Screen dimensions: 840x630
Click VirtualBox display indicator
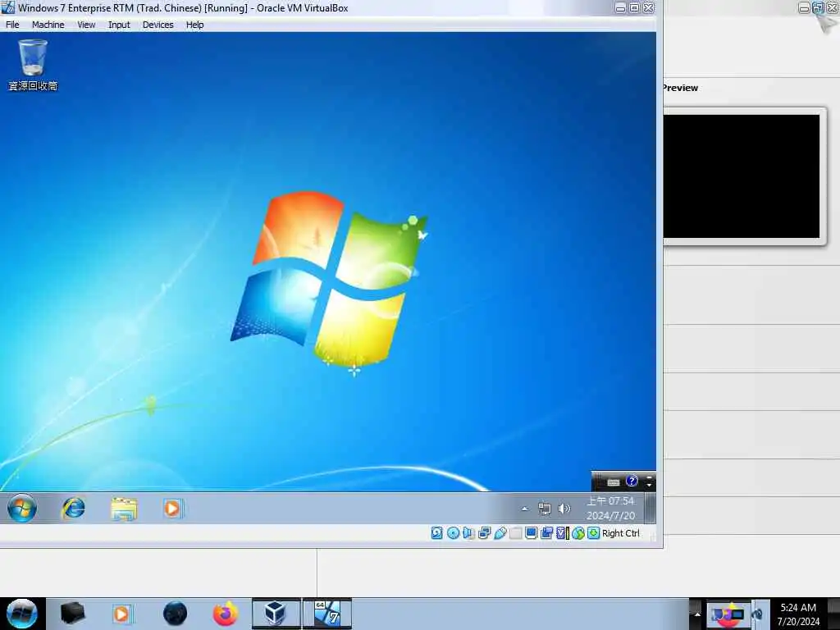pyautogui.click(x=531, y=533)
